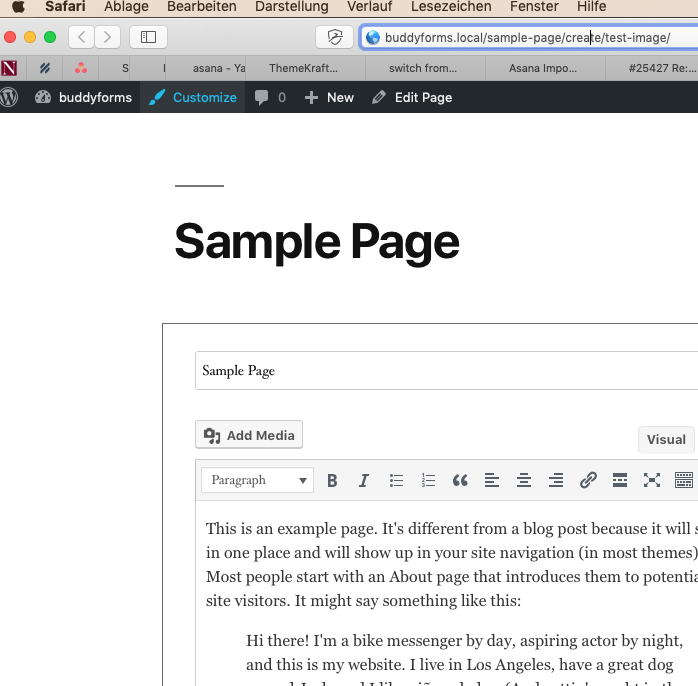Switch to the asana - Ya tab
The image size is (698, 686).
click(x=205, y=68)
